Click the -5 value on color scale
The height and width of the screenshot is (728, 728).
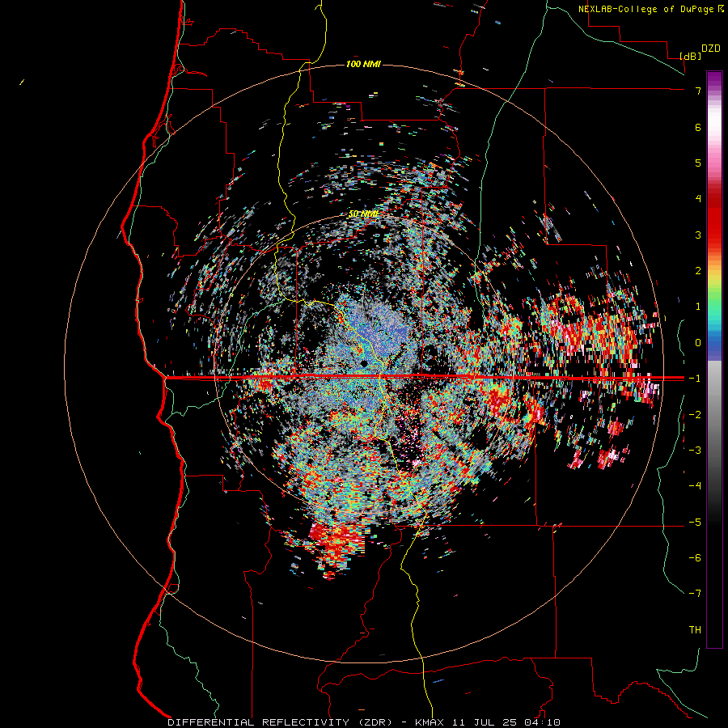pos(695,523)
